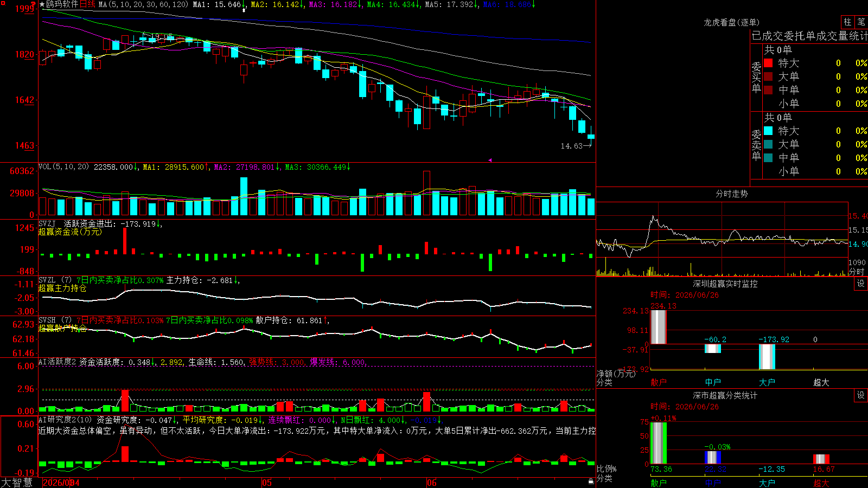Click the 超大 ratio bar 16.67

point(821,459)
